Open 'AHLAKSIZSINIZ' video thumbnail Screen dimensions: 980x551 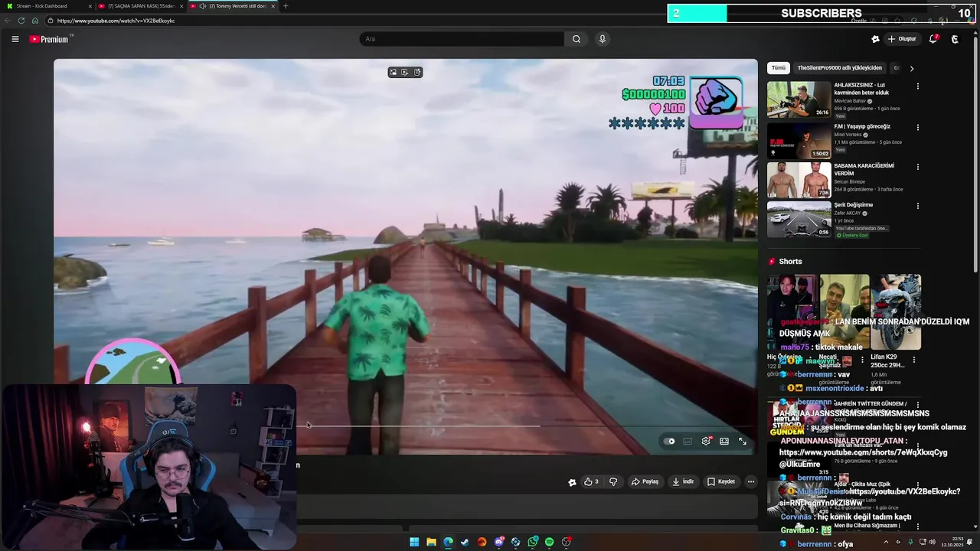[799, 99]
